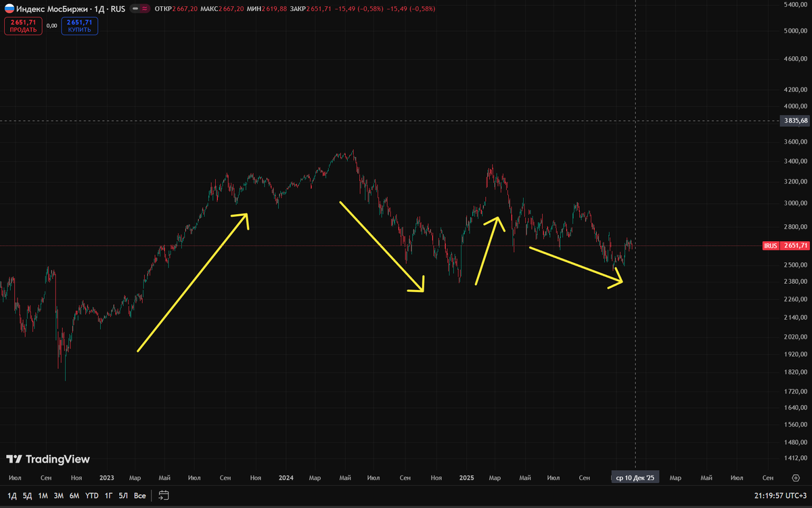Click the 2024 label on time axis
This screenshot has width=812, height=508.
(286, 478)
